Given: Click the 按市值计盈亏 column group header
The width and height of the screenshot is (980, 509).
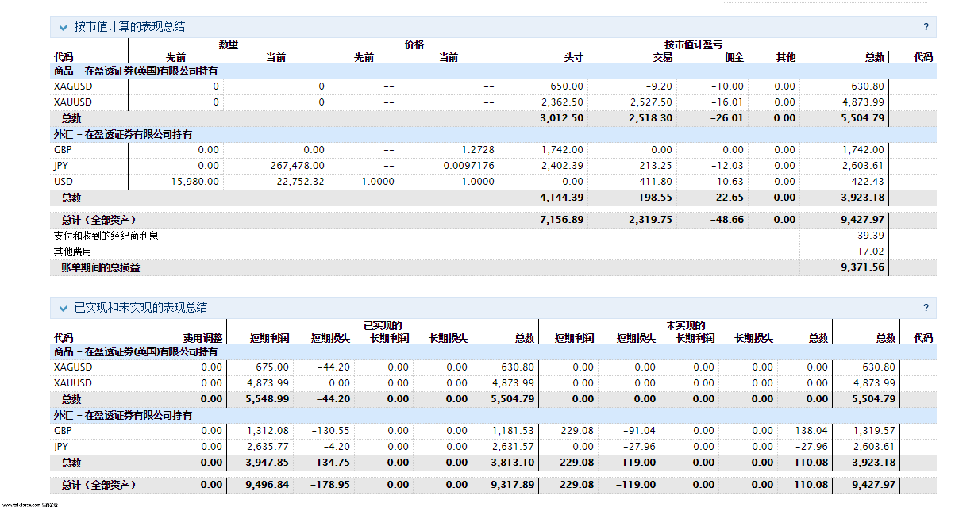Looking at the screenshot, I should click(x=693, y=45).
